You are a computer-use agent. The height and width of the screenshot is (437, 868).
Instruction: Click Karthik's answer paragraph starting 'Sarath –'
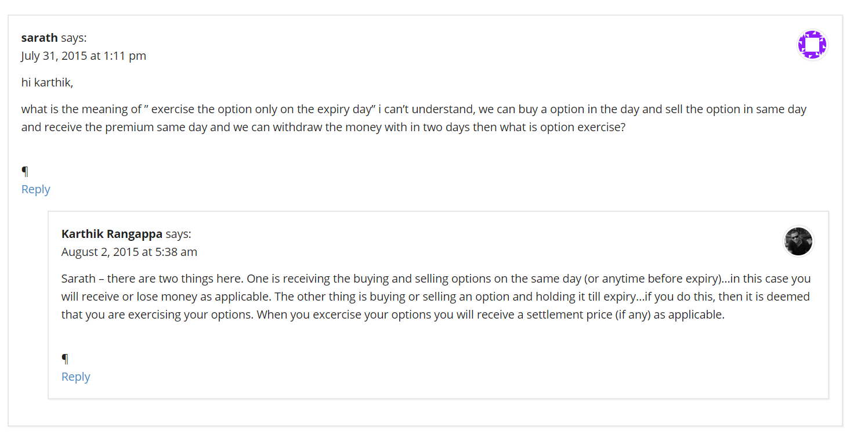click(x=436, y=297)
